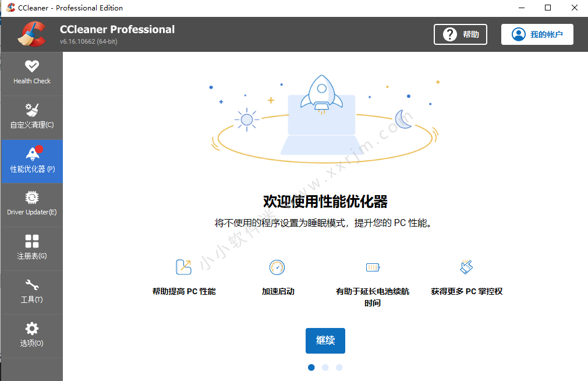Click the 帮助提高 PC 性能 icon
The height and width of the screenshot is (381, 588).
click(184, 267)
